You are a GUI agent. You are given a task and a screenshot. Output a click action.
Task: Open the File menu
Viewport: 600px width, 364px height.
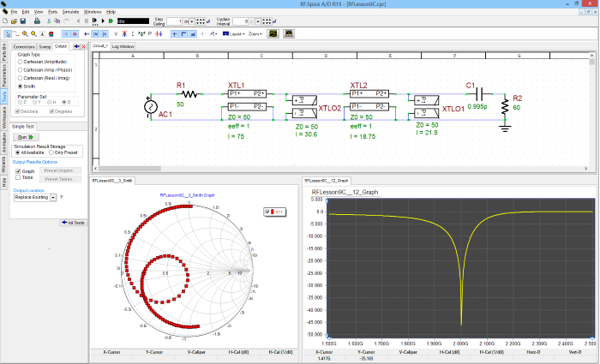tap(14, 12)
